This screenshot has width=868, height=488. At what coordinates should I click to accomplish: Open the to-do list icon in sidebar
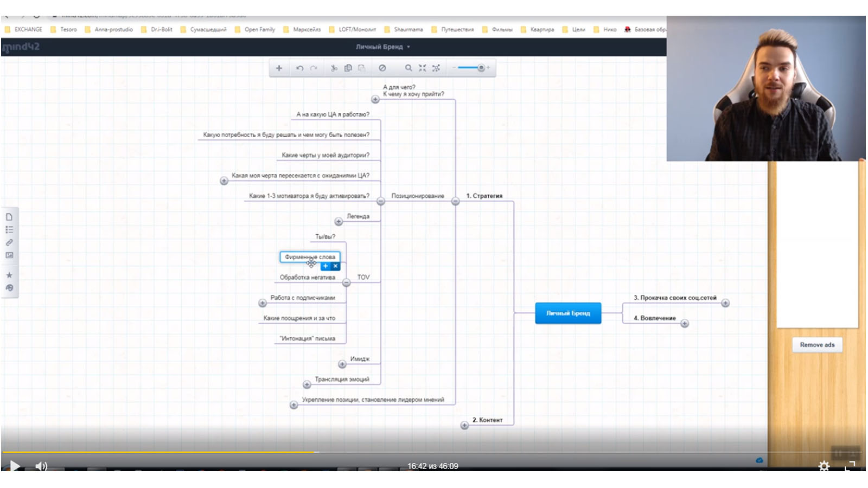9,230
